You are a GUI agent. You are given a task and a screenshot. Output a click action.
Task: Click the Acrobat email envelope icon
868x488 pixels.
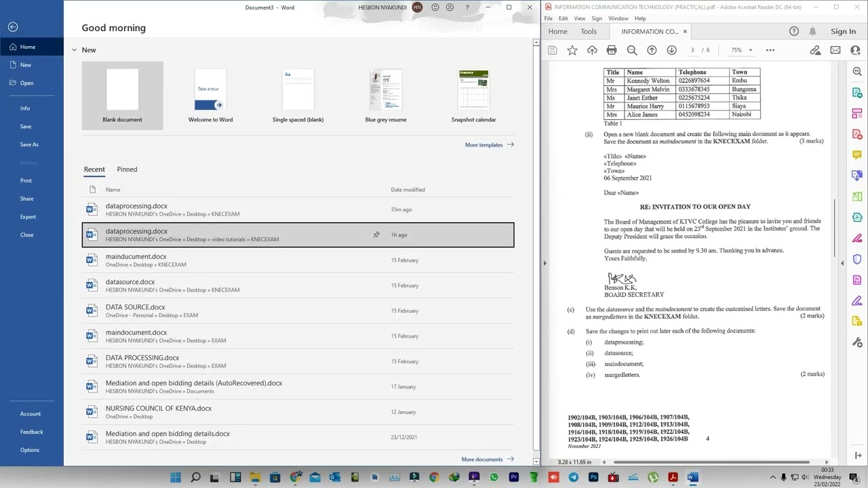point(835,50)
